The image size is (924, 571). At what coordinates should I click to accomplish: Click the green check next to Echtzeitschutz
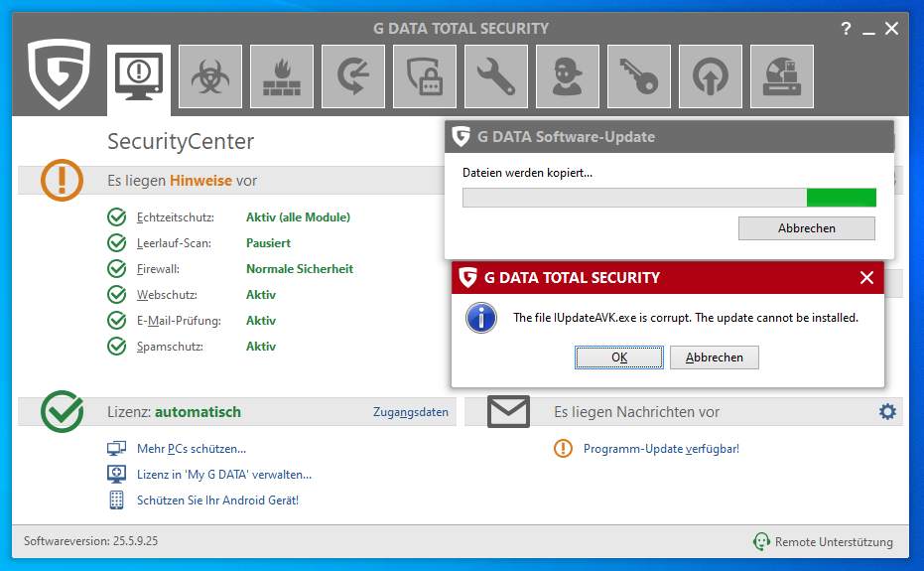click(x=117, y=217)
